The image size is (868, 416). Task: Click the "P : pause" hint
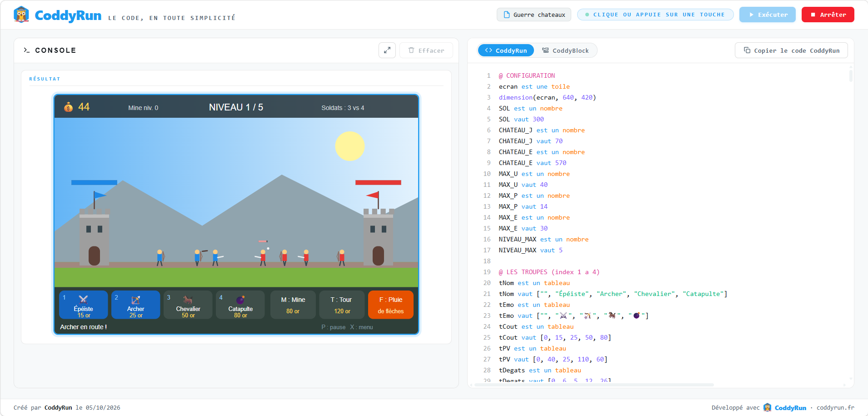[x=333, y=327]
